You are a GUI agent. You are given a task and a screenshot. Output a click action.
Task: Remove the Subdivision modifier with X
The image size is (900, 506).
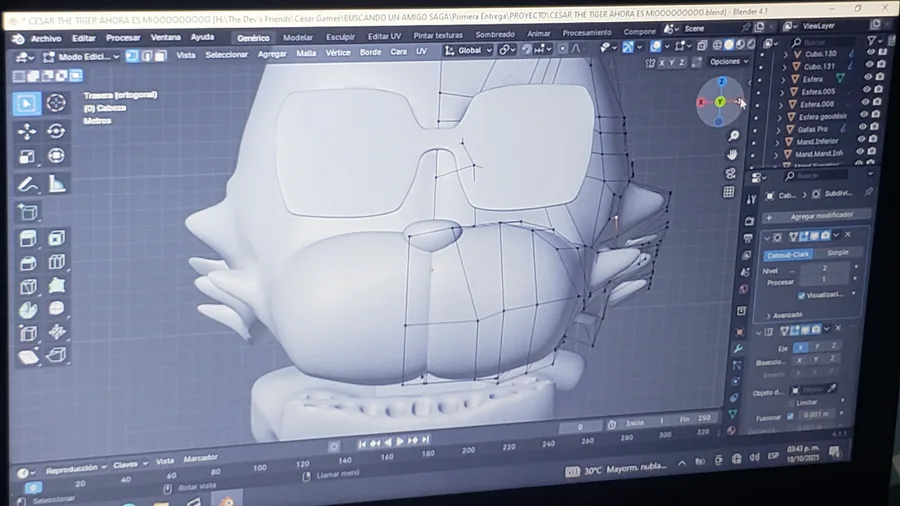pyautogui.click(x=848, y=234)
